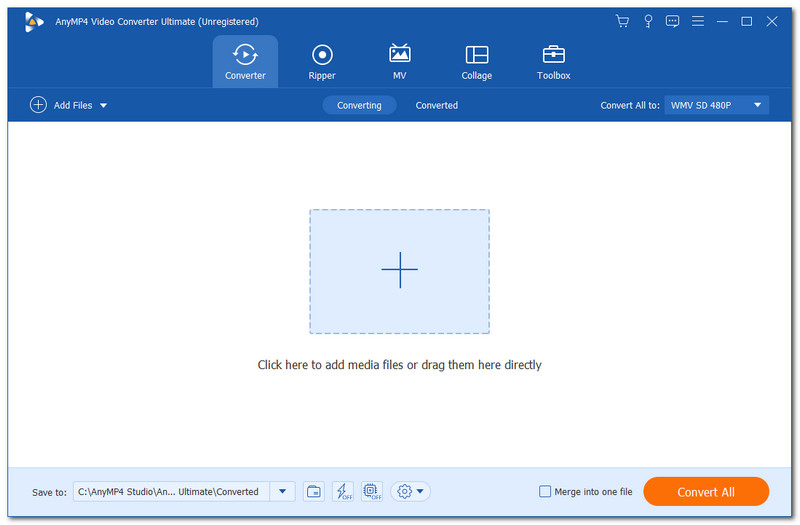Open the Ripper module
This screenshot has height=525, width=800.
pyautogui.click(x=322, y=62)
